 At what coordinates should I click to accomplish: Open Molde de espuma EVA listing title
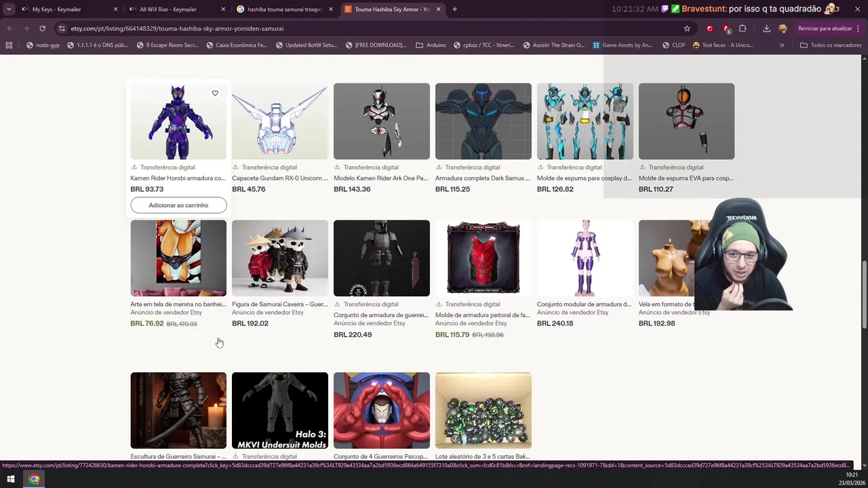(686, 178)
